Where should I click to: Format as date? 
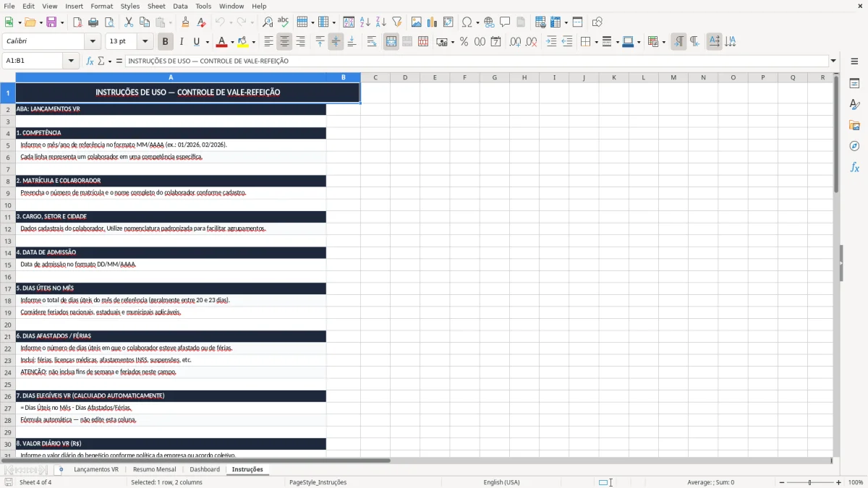click(x=496, y=42)
